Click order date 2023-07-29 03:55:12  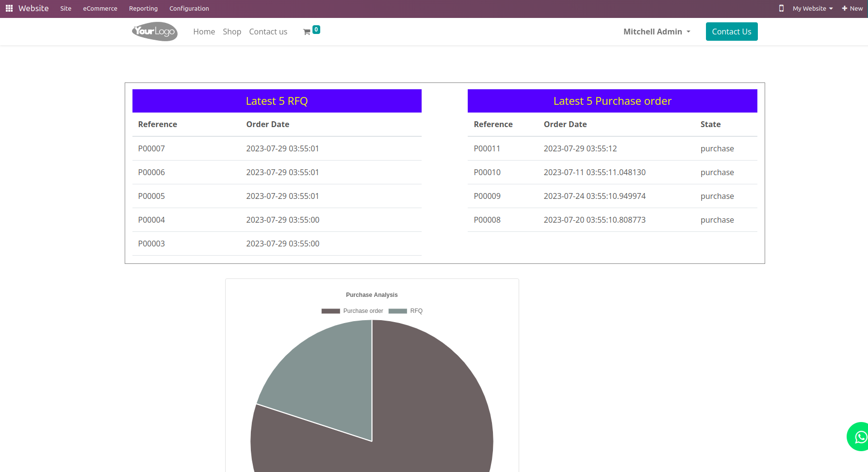[x=580, y=148]
